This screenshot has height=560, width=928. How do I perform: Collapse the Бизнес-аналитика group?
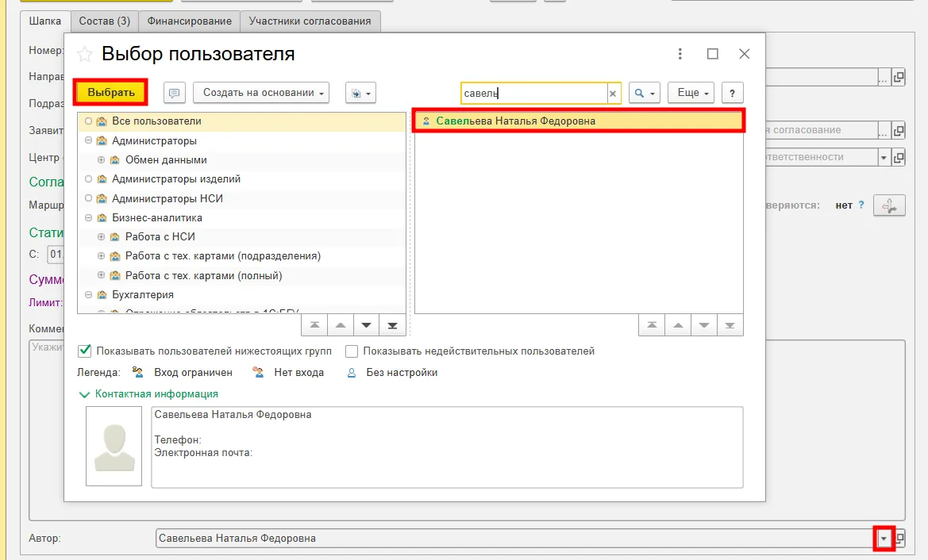88,217
